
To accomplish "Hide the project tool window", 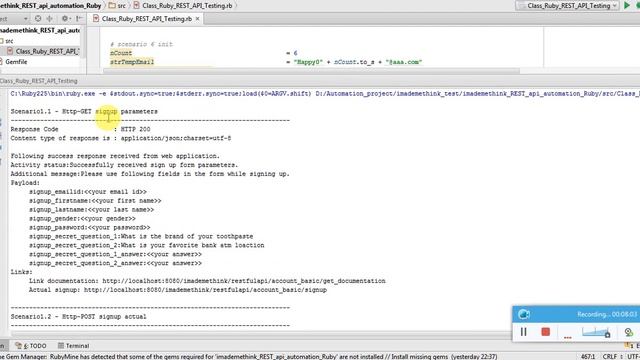I will coord(79,19).
